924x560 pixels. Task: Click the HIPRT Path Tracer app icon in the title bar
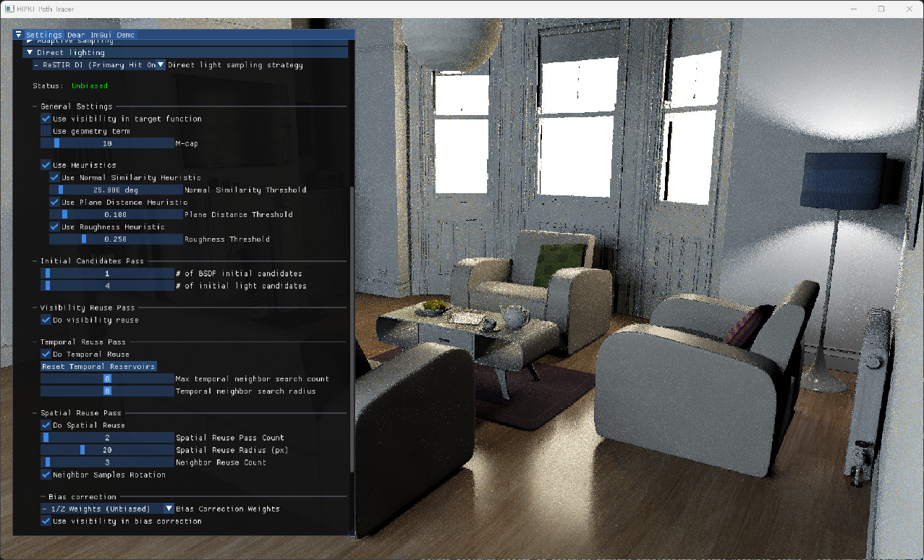pos(10,9)
